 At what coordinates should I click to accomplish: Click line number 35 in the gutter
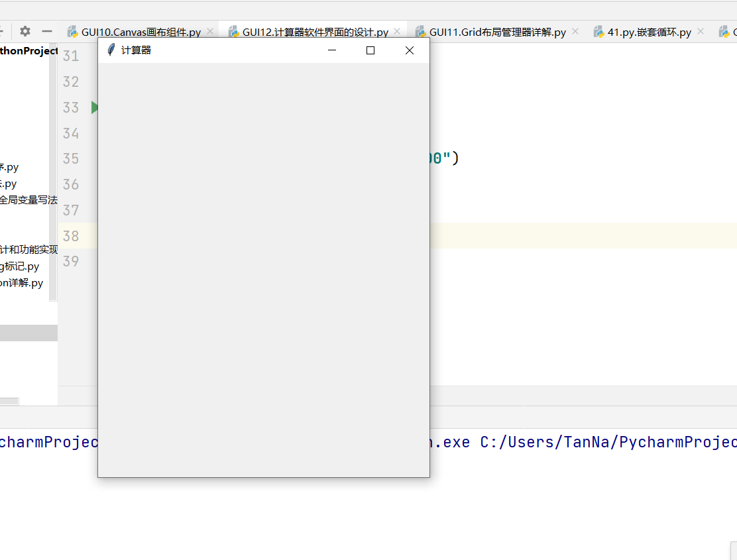(x=71, y=158)
